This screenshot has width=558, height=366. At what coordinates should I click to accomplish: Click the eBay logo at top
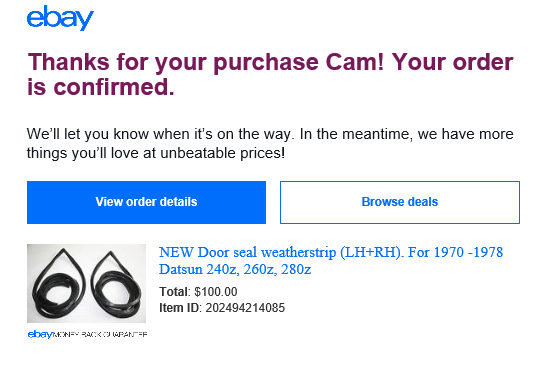(x=60, y=18)
